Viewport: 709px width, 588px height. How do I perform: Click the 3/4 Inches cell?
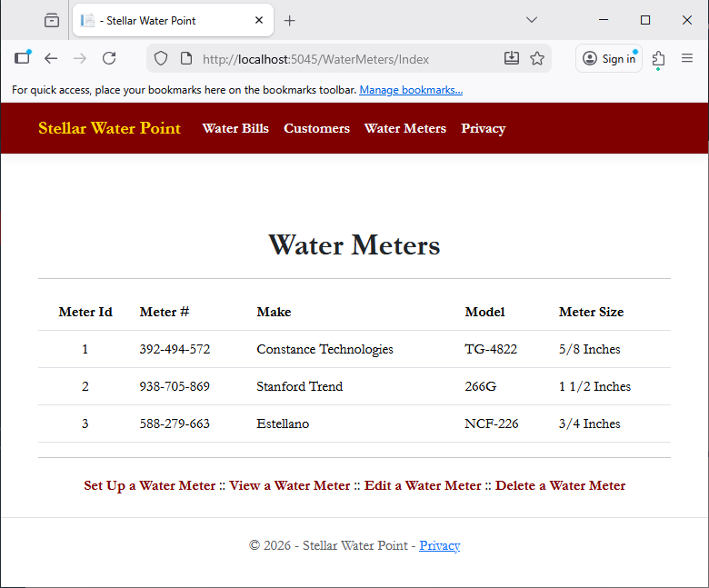point(590,424)
